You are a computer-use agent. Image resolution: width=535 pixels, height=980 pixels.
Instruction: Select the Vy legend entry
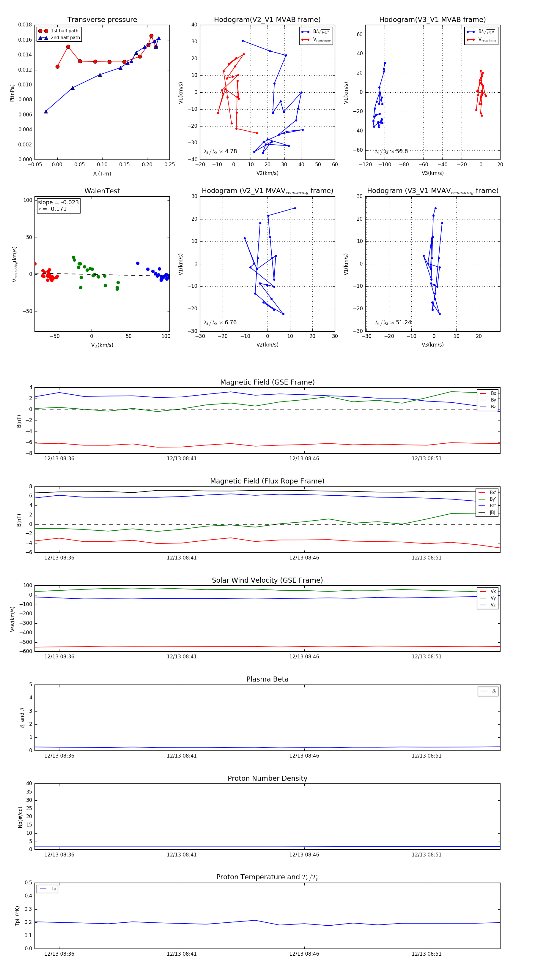488,598
